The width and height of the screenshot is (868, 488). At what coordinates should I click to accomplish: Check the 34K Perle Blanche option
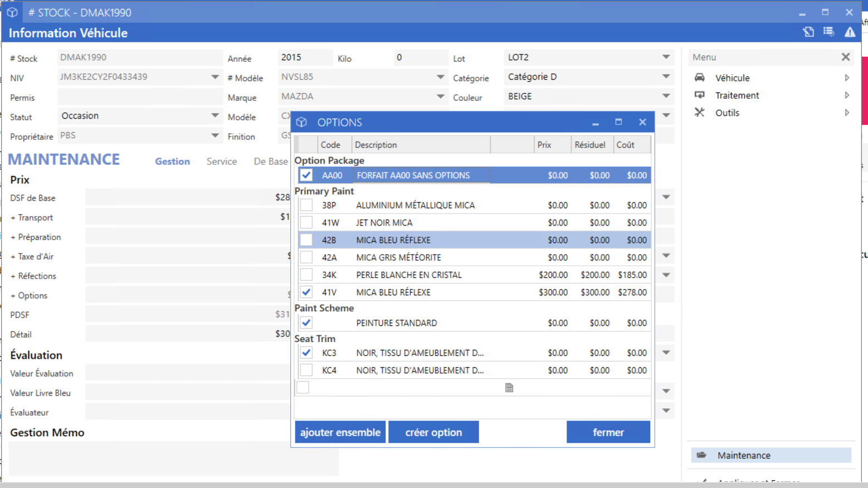click(x=306, y=275)
